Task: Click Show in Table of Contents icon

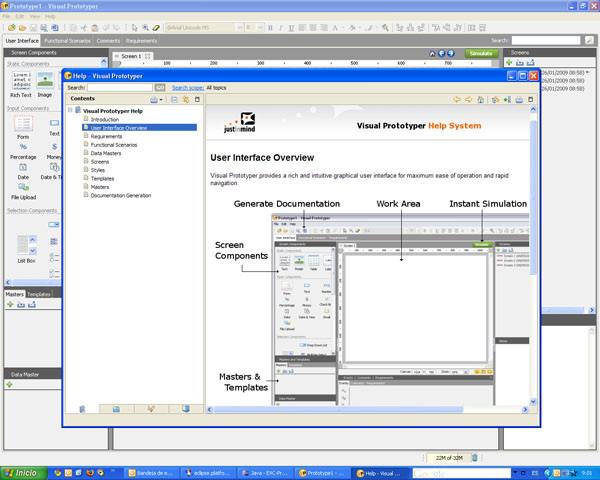Action: tap(496, 100)
